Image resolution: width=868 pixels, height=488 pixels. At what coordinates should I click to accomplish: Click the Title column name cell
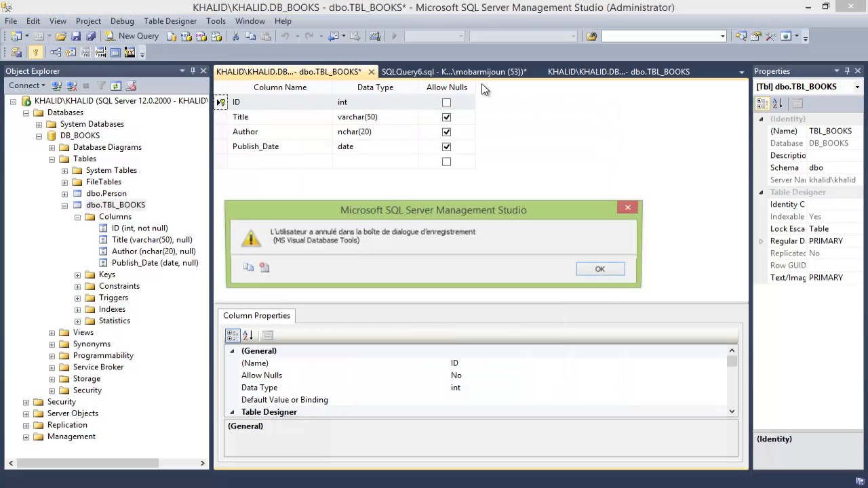(x=280, y=117)
